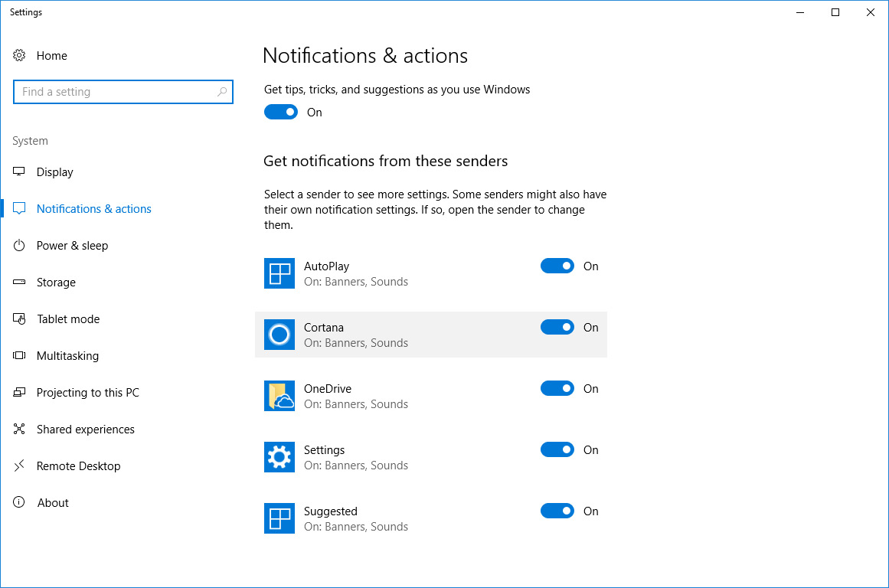
Task: Select Tablet mode in sidebar
Action: [68, 319]
